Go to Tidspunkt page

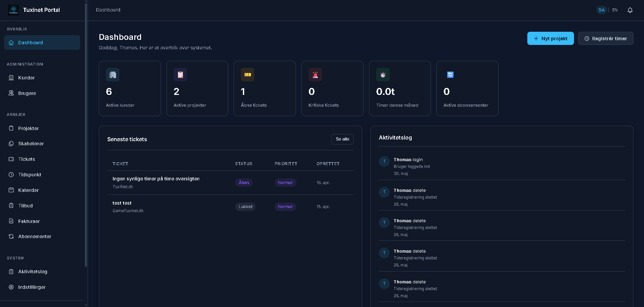pos(42,175)
